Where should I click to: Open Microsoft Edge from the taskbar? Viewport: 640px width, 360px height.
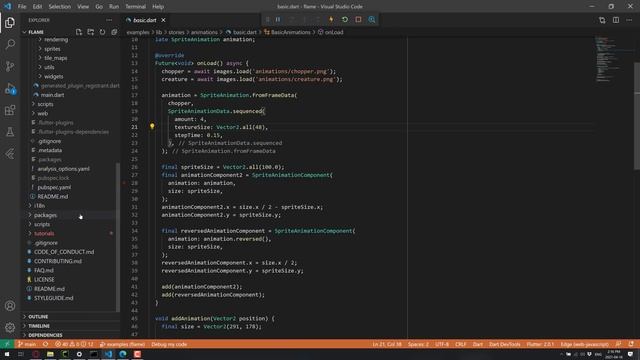pos(122,354)
